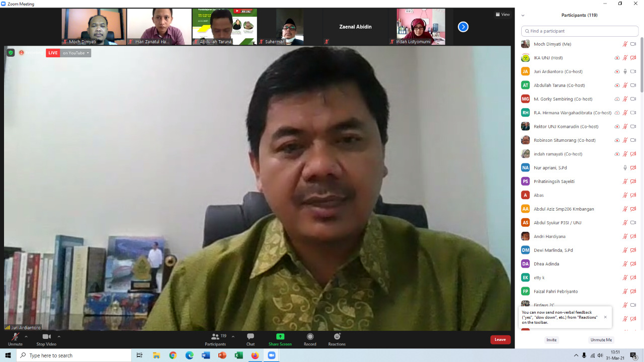Click the red LIVE badge
This screenshot has width=644, height=362.
pos(53,53)
